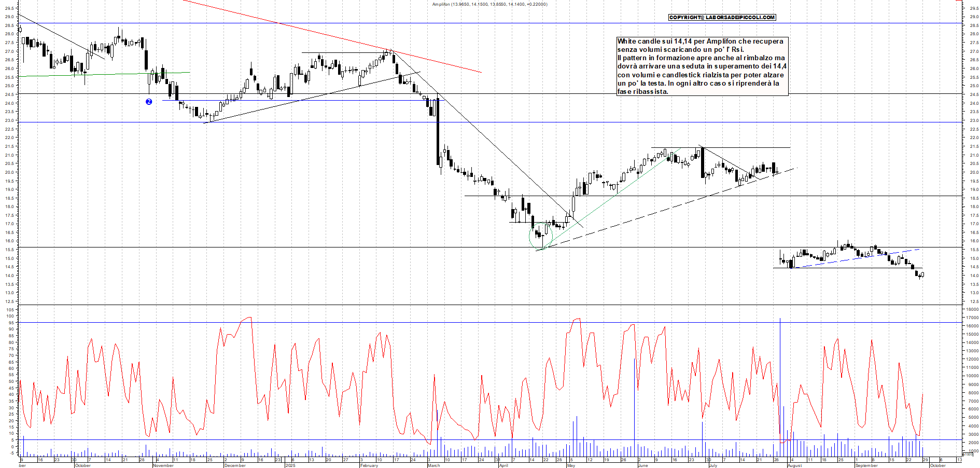Select the short green horizontal line near 25.5

pos(104,74)
